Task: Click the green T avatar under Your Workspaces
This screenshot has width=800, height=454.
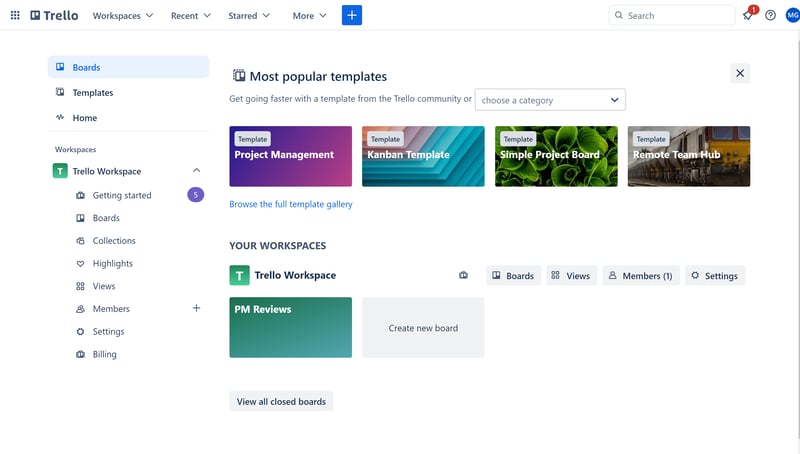Action: click(x=239, y=275)
